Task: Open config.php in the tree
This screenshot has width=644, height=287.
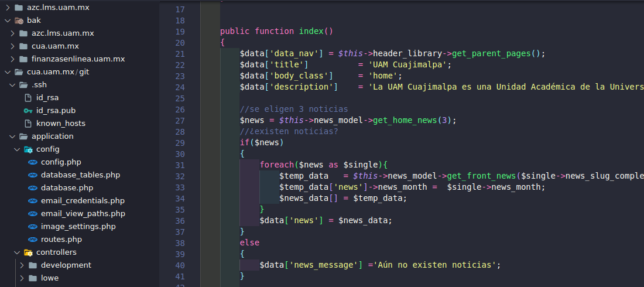Action: [x=61, y=162]
